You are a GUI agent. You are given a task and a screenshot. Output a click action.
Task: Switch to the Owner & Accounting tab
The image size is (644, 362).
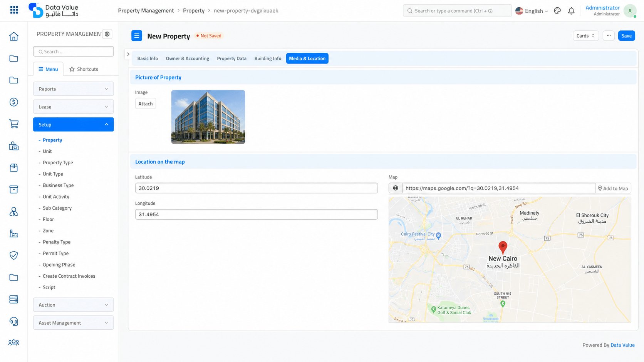(x=188, y=58)
